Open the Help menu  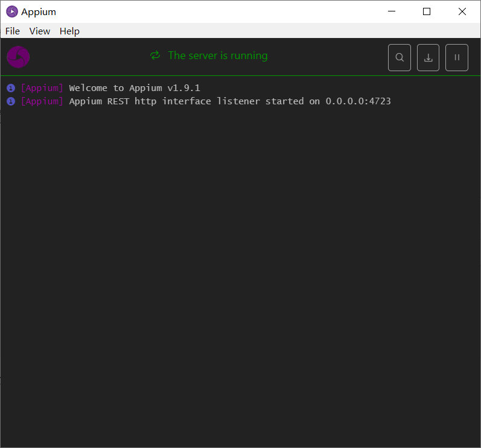tap(69, 31)
